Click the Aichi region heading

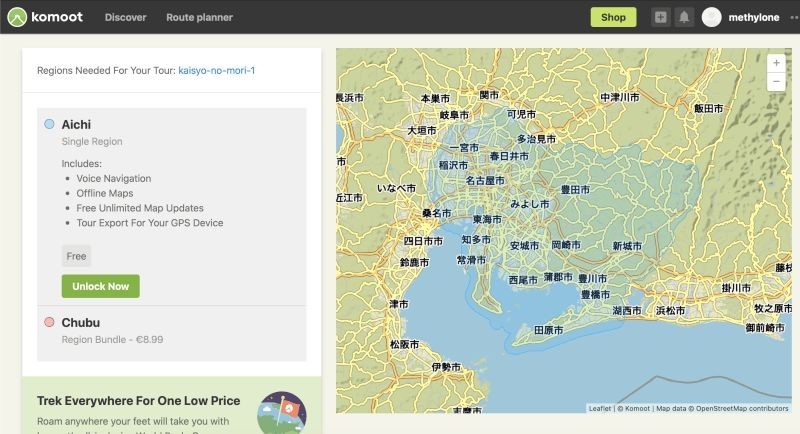pos(76,124)
